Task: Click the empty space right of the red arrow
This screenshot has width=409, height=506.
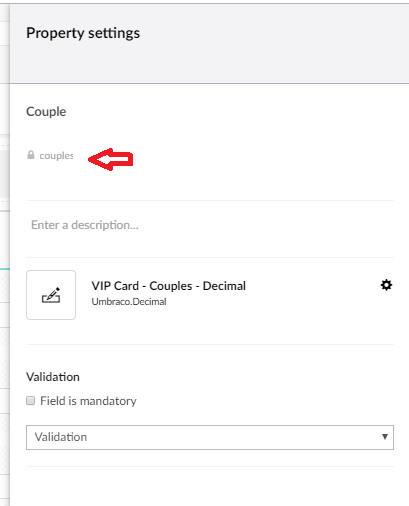Action: tap(263, 159)
